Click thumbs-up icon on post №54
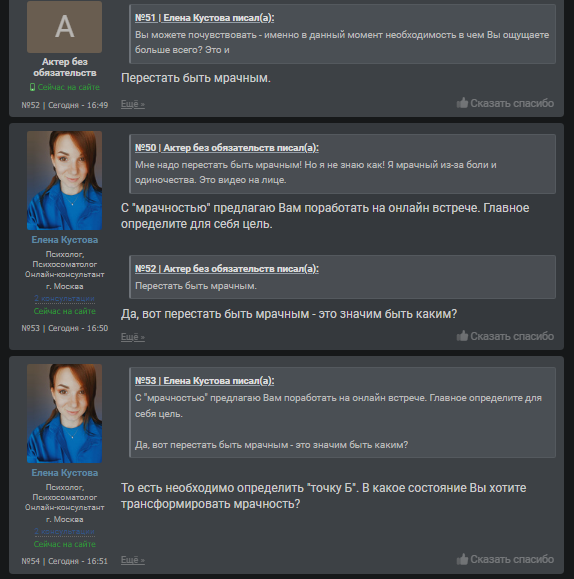574x579 pixels. pos(462,559)
